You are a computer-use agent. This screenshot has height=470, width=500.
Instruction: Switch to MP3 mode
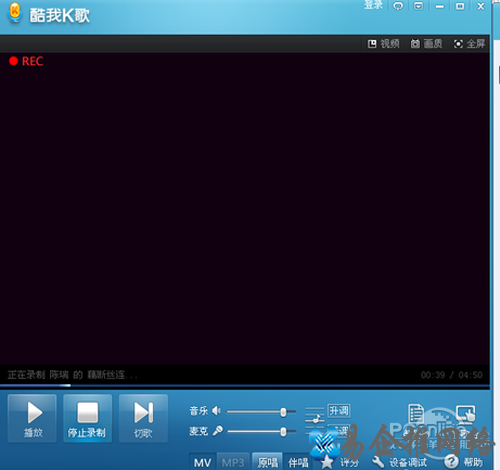233,462
